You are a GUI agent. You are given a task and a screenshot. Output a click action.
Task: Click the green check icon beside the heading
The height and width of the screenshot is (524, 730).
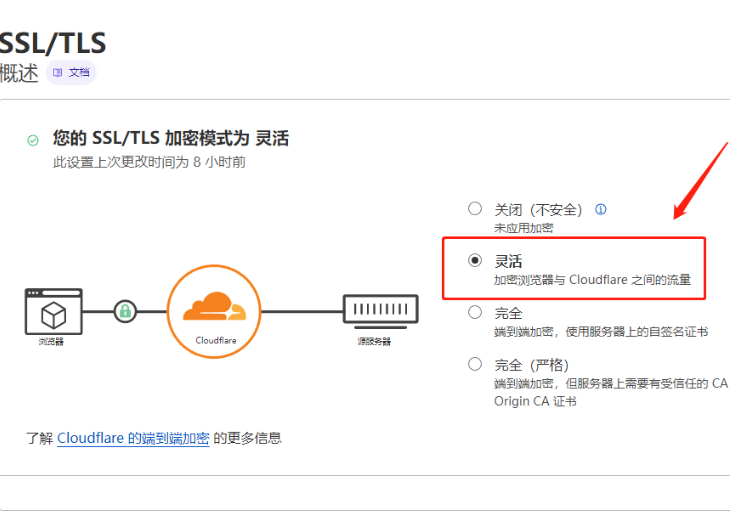pos(33,141)
